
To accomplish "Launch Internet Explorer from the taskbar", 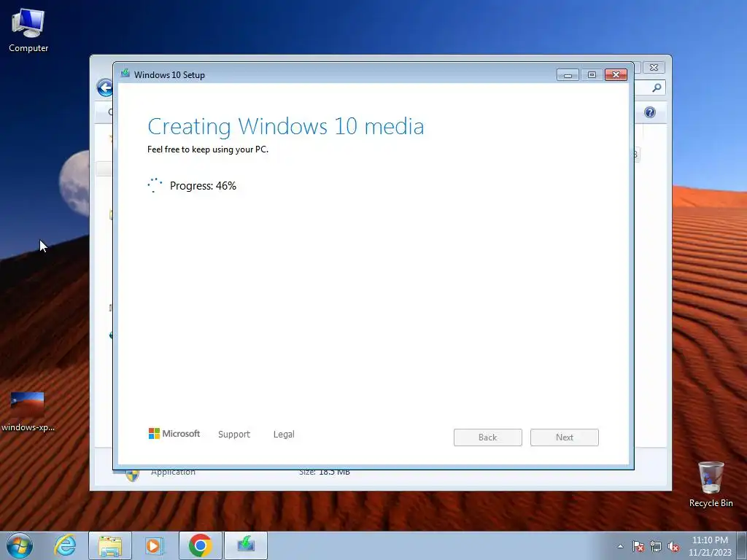I will point(65,545).
